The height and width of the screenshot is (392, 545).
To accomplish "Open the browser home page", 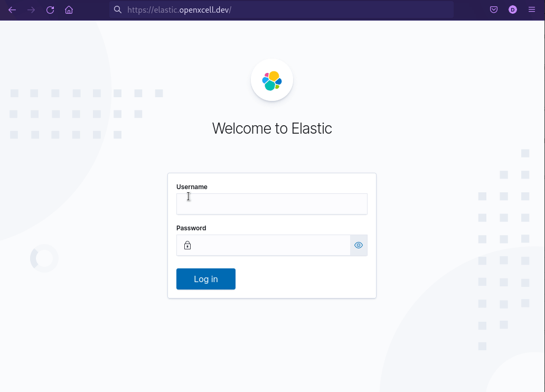I will [69, 10].
